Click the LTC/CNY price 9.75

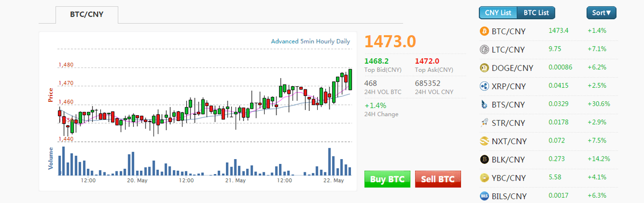click(555, 49)
